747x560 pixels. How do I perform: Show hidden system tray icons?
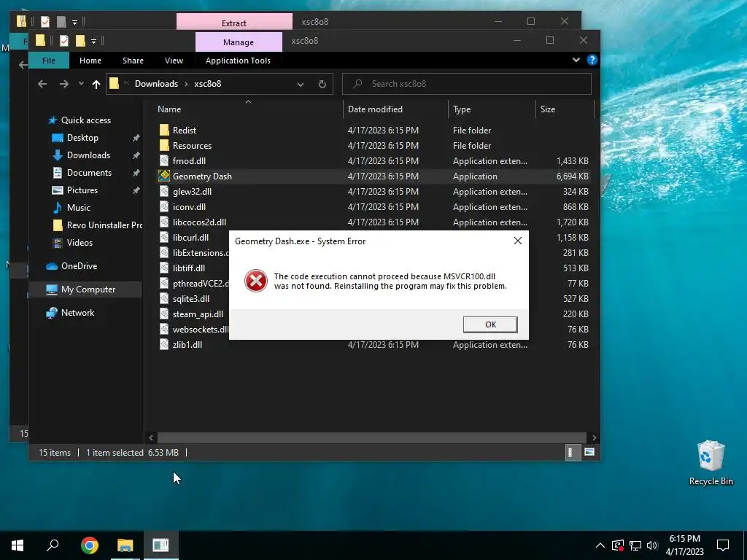[x=600, y=545]
